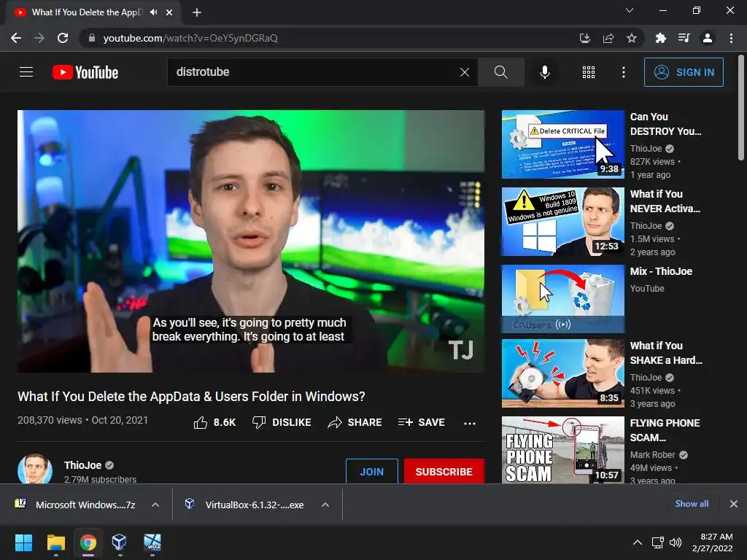Select the What If You Delete tab

[87, 12]
